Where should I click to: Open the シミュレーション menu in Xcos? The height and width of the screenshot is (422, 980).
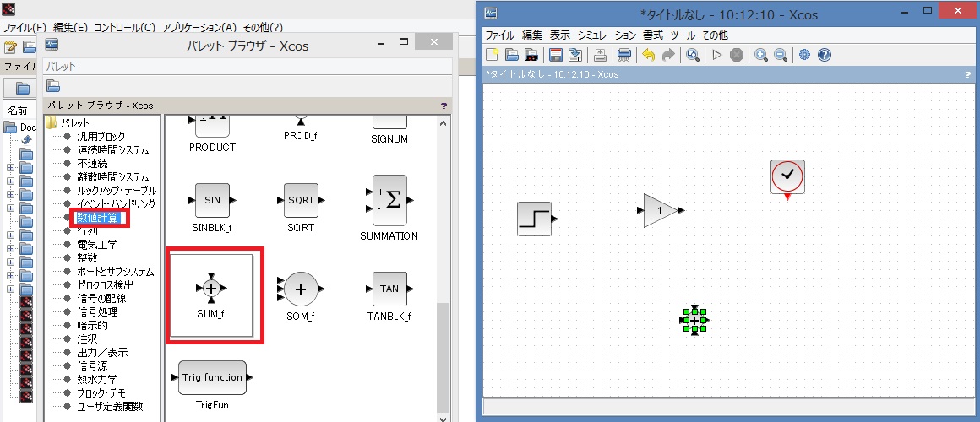607,35
